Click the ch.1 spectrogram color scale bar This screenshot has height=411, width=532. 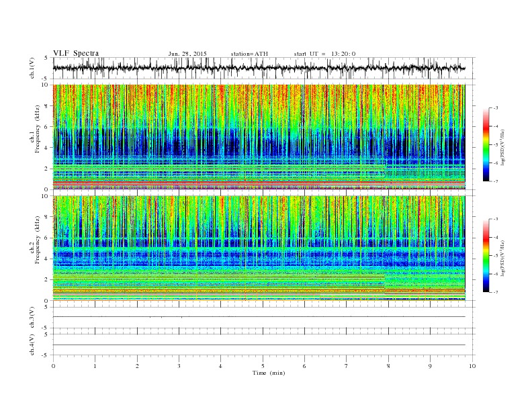pos(486,145)
